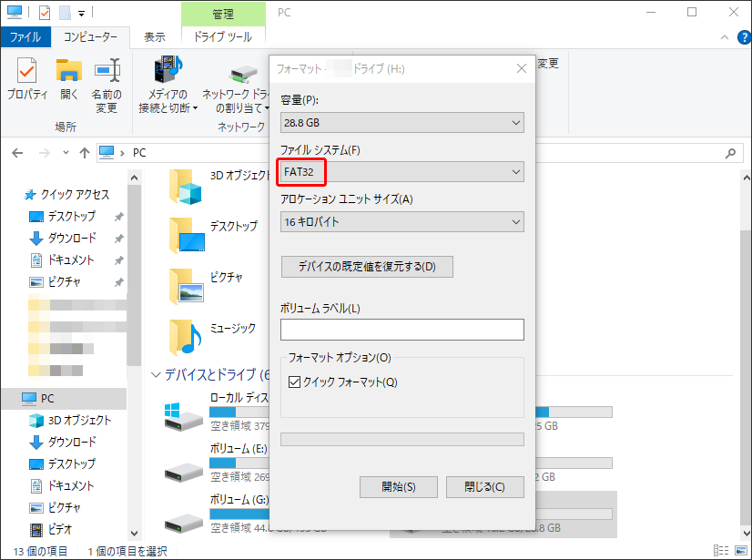Switch to details view icon in status bar

pyautogui.click(x=721, y=551)
